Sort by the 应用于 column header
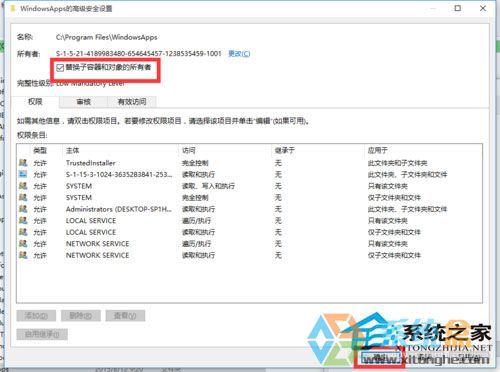 coord(378,150)
